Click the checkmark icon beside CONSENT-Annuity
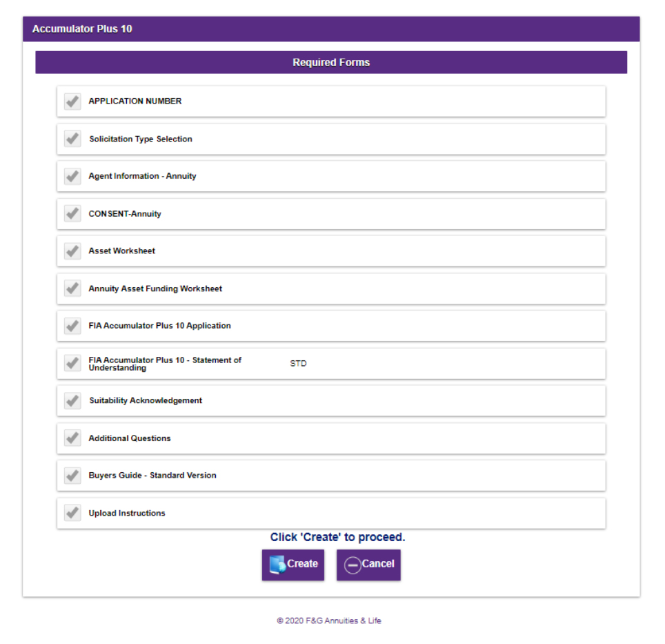The height and width of the screenshot is (644, 665). (x=72, y=213)
